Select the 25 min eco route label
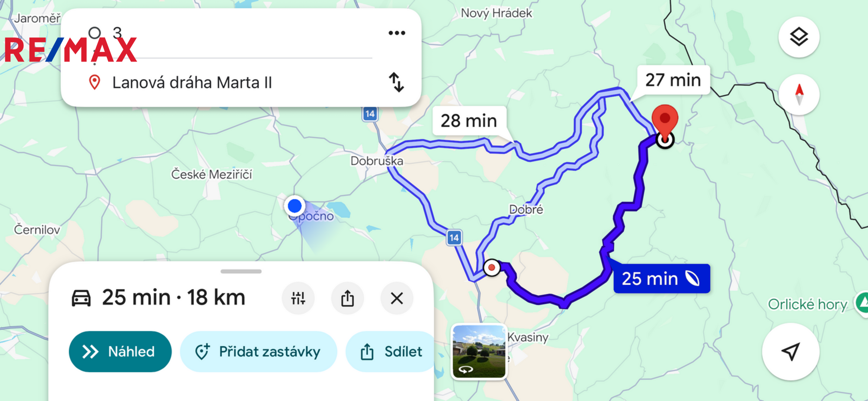Image resolution: width=868 pixels, height=401 pixels. click(x=662, y=278)
